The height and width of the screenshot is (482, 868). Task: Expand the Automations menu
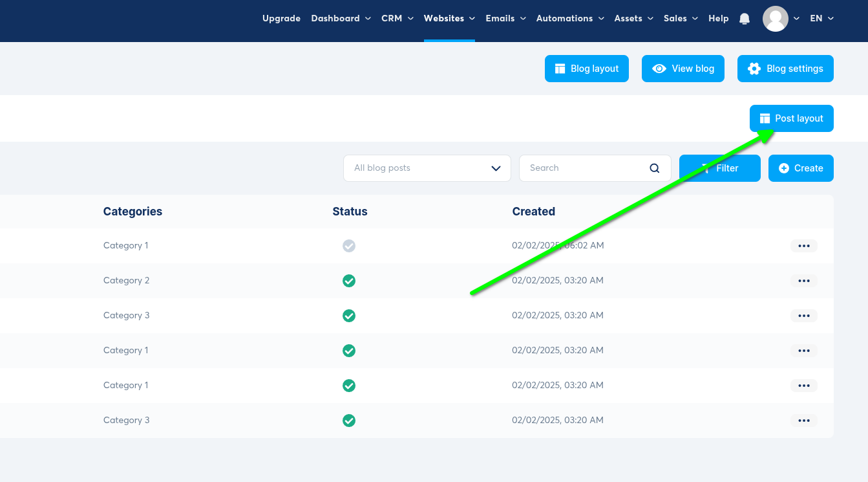[x=570, y=19]
